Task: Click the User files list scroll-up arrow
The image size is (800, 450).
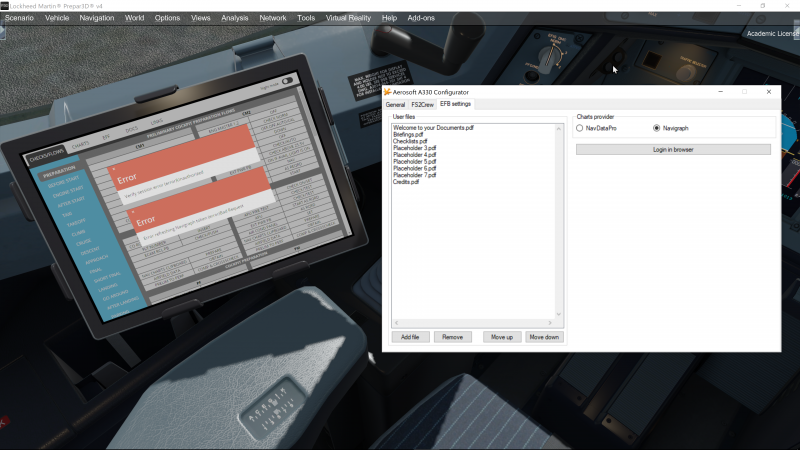Action: [559, 129]
